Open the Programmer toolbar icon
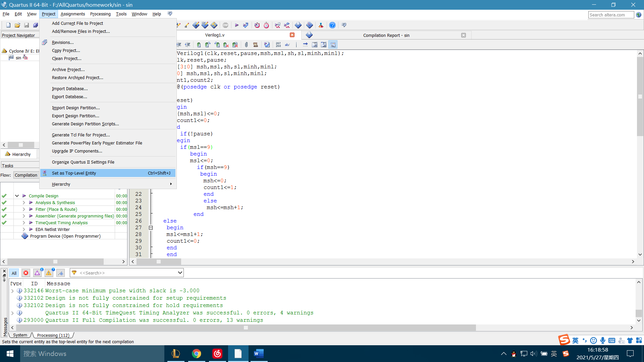644x362 pixels. pos(309,25)
